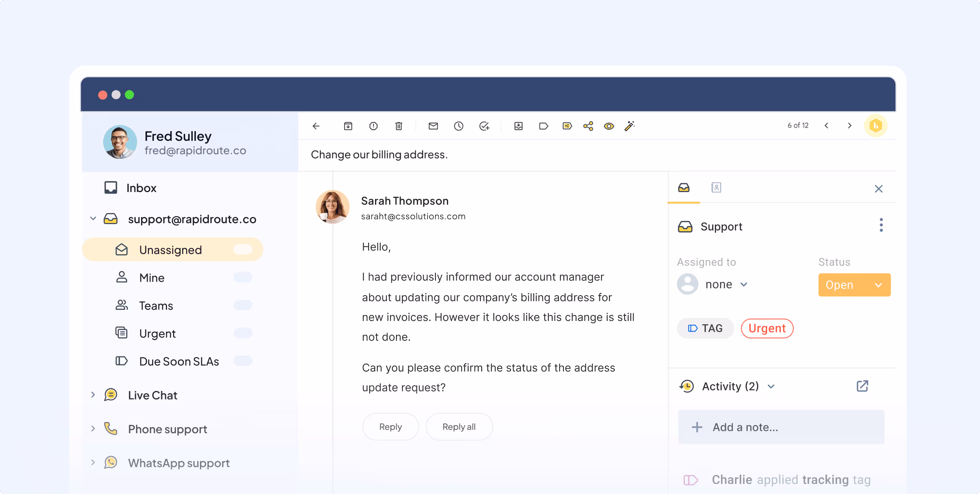Screen dimensions: 980x494
Task: Open the Status dropdown showing Open
Action: click(854, 285)
